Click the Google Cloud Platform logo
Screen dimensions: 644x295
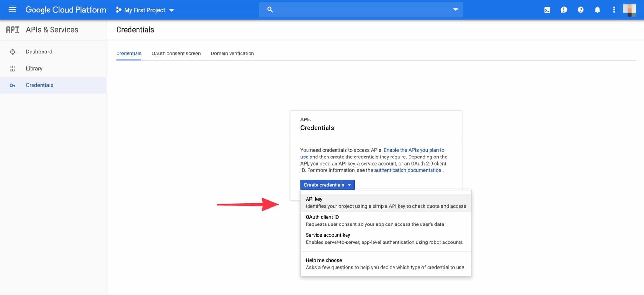[66, 10]
